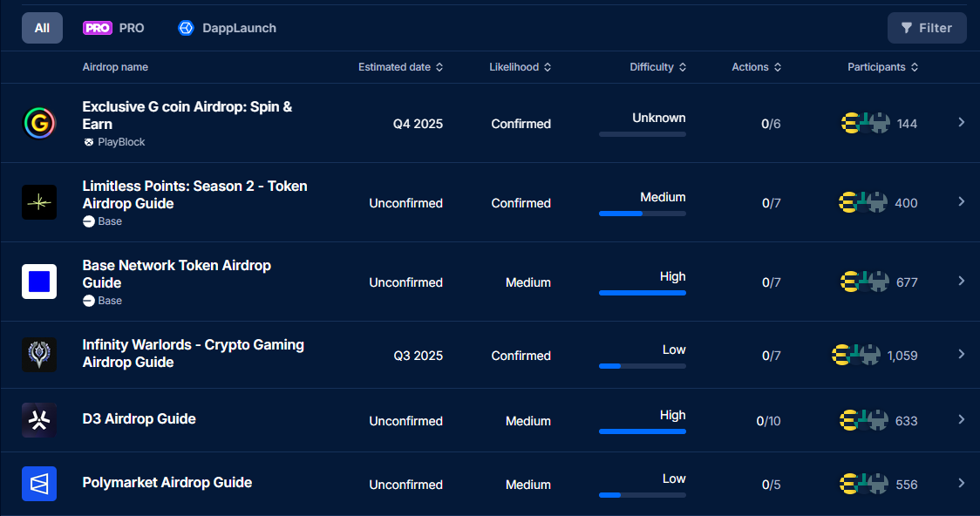This screenshot has width=980, height=516.
Task: Sort by Estimated date column
Action: 400,67
